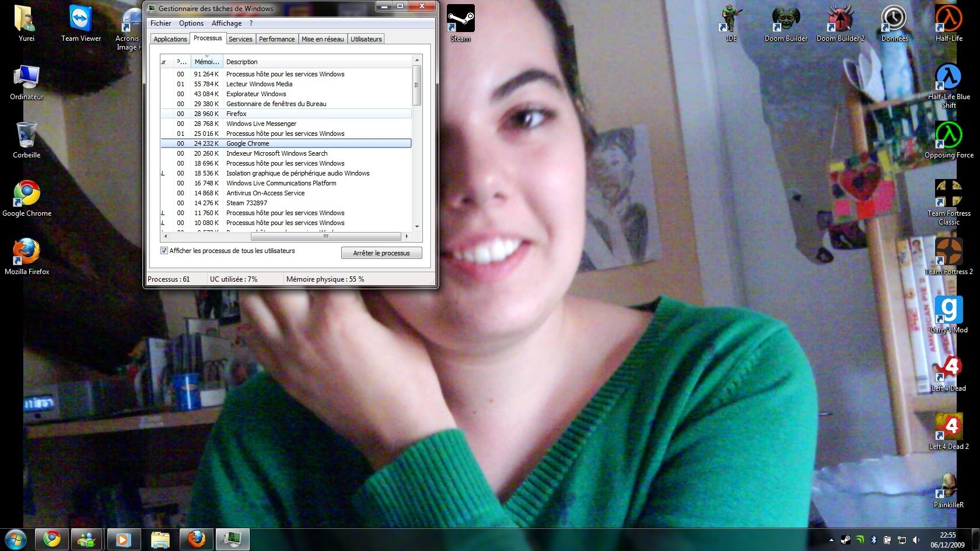Select Gestionnaire de fenêtres du Bureau row

(x=286, y=104)
